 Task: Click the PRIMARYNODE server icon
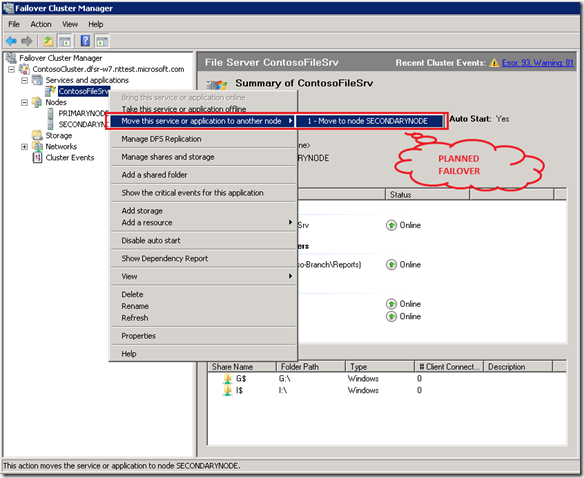point(50,113)
